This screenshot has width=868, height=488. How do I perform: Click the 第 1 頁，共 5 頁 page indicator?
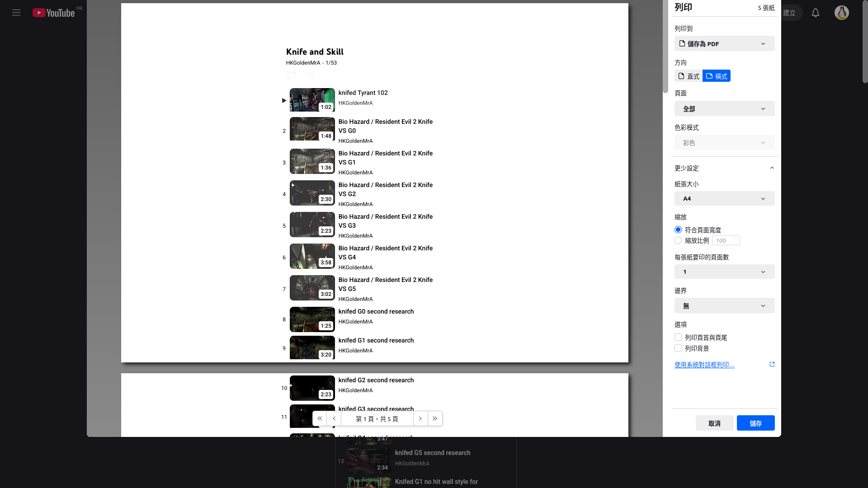[377, 419]
